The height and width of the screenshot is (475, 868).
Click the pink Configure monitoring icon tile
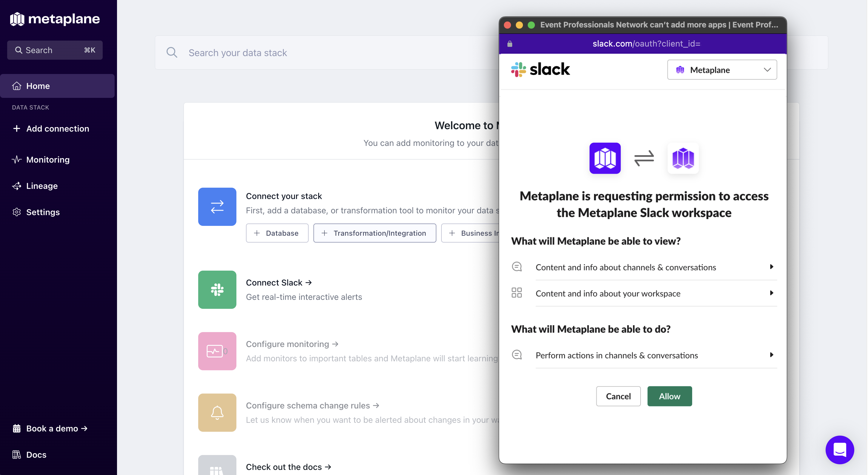[x=217, y=351]
